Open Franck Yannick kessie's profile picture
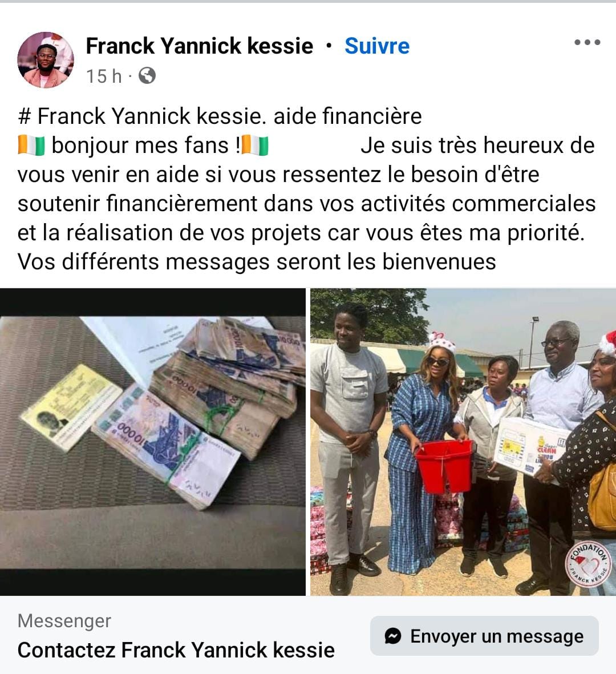 click(45, 60)
